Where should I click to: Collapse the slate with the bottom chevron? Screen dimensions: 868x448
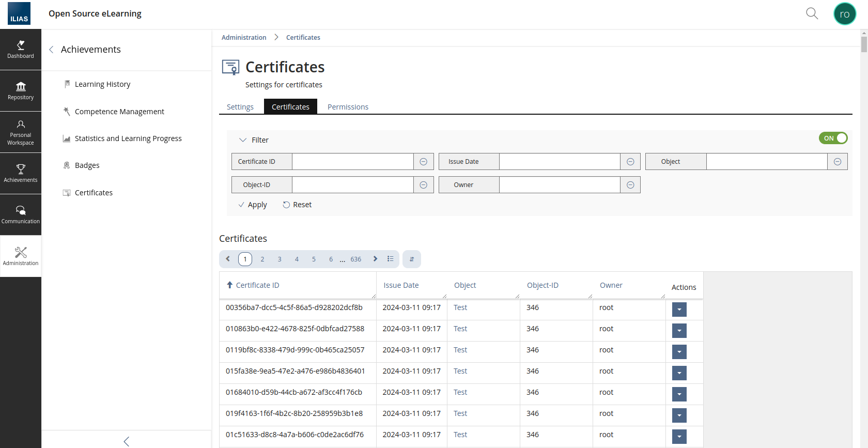(x=127, y=441)
